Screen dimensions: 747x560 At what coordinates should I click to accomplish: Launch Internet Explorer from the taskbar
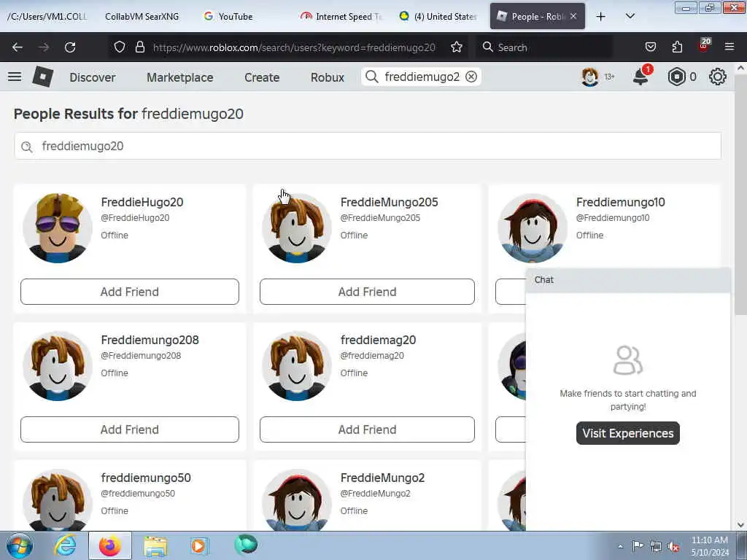(x=65, y=545)
